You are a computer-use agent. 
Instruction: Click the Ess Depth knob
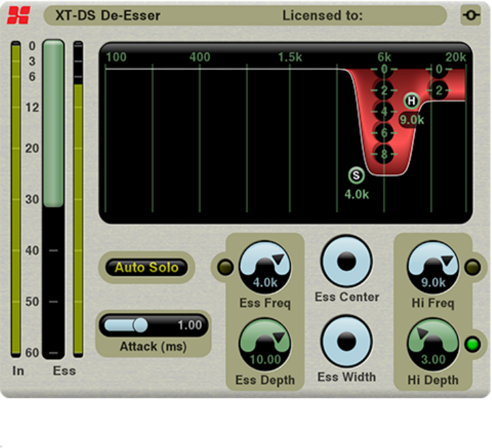pyautogui.click(x=265, y=344)
